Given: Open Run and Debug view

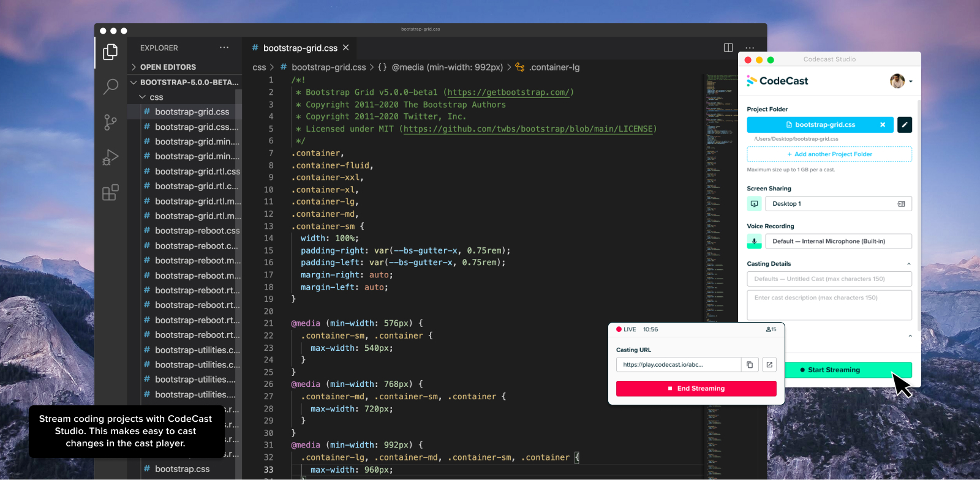Looking at the screenshot, I should pos(110,158).
